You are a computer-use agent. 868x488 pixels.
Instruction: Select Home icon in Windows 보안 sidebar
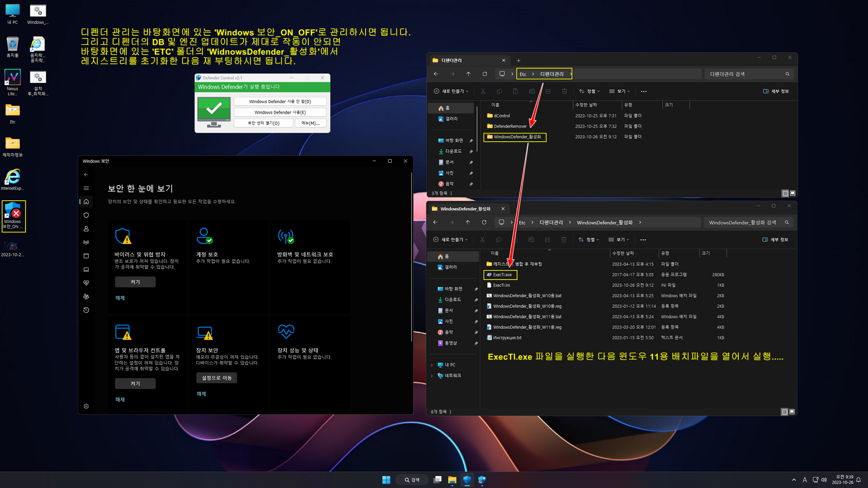[86, 202]
